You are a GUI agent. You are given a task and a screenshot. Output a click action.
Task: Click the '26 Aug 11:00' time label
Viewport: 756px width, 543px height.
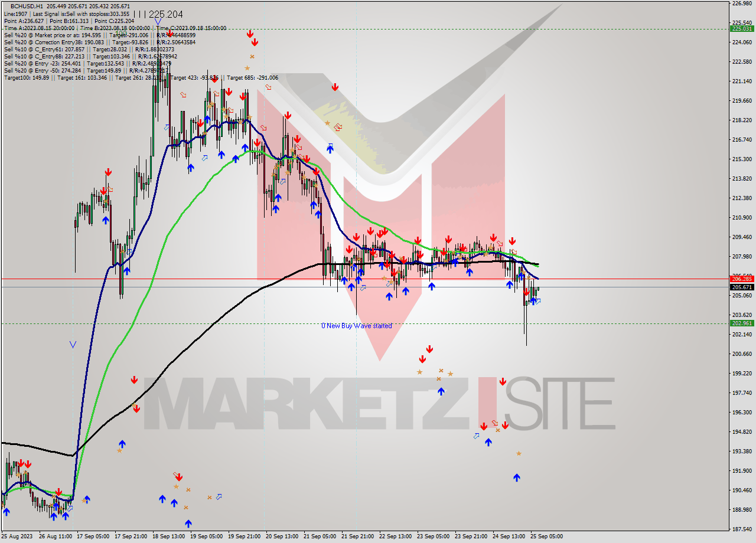[x=55, y=537]
